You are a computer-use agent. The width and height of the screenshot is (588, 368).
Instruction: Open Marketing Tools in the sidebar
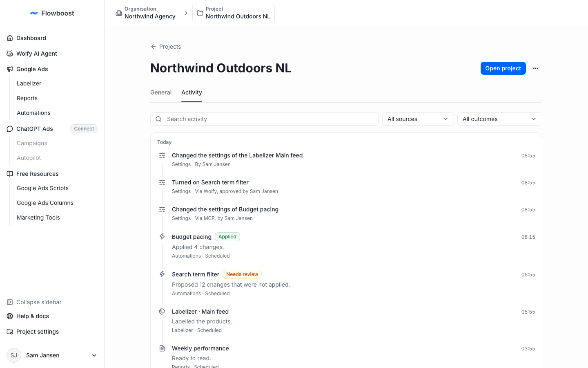tap(38, 218)
